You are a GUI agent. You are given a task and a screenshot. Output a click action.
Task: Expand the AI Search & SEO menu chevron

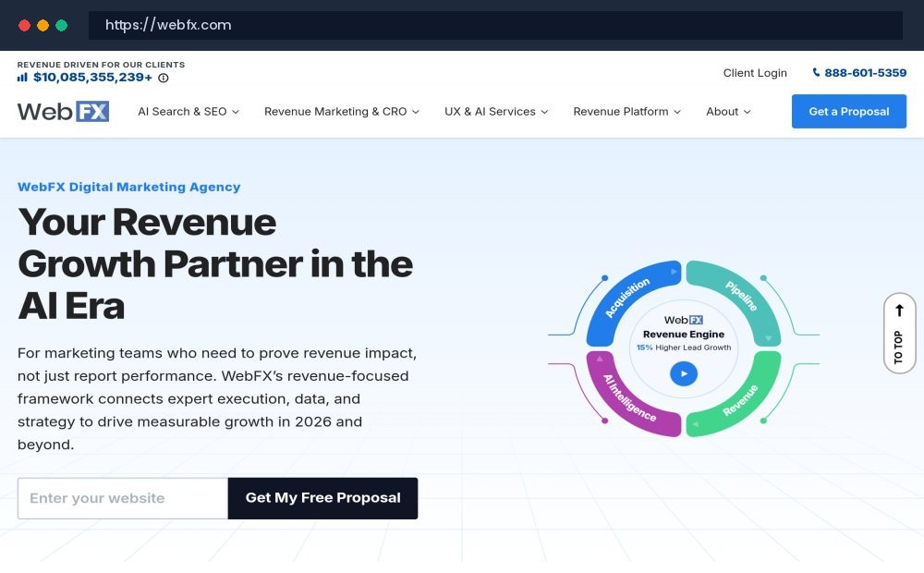tap(236, 112)
